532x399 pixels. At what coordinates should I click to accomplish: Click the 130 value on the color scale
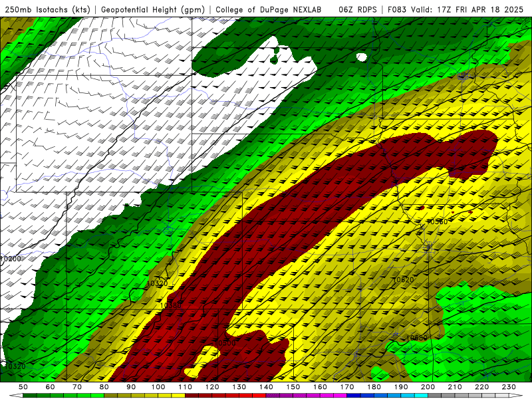click(x=239, y=387)
